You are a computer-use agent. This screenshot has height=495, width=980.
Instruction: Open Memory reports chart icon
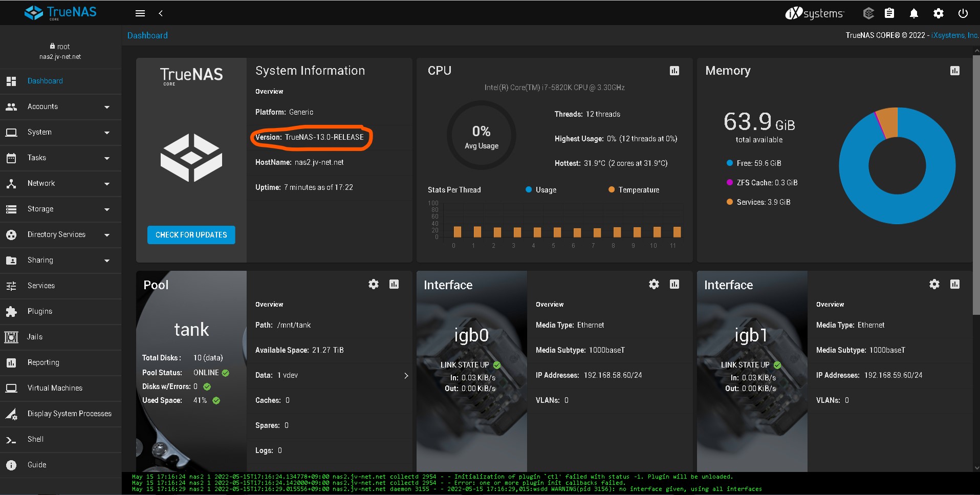[955, 71]
